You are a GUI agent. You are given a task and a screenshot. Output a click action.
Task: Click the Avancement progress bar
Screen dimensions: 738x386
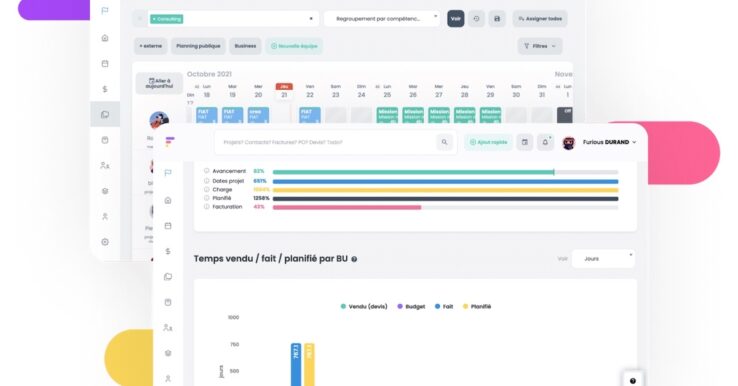pyautogui.click(x=445, y=172)
